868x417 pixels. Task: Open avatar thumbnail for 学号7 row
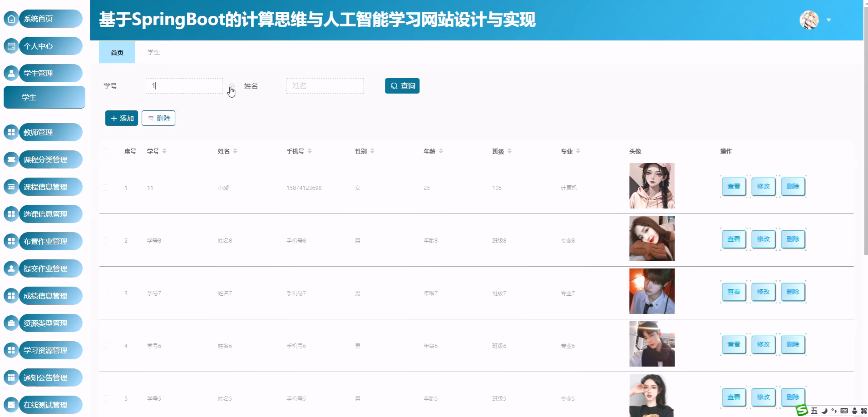(x=652, y=291)
